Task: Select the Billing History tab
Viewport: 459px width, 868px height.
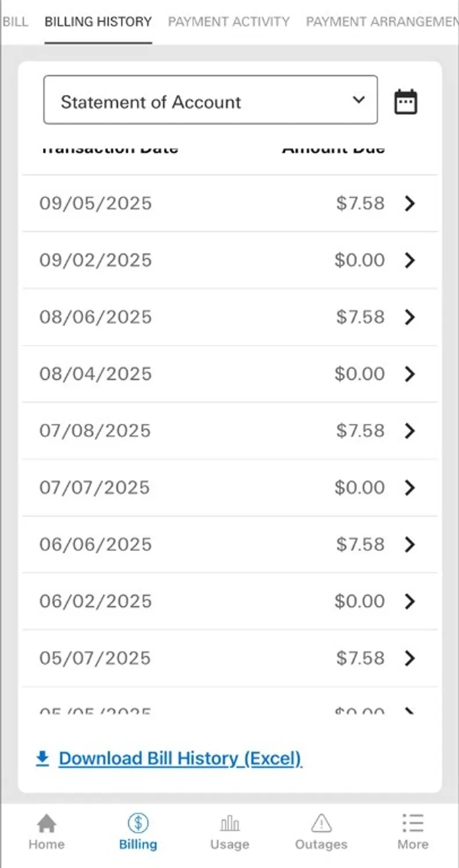Action: pos(98,22)
